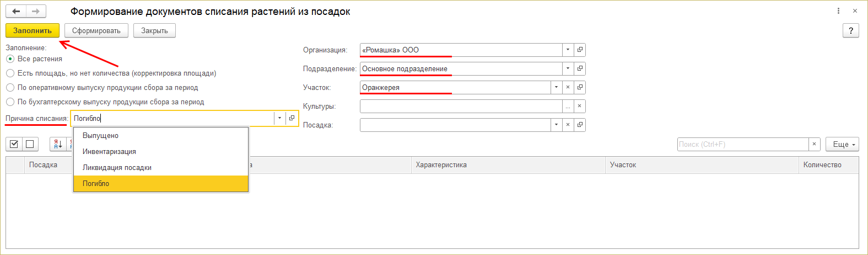This screenshot has height=255, width=868.
Task: Choose "Ликвидация посадки" from the list
Action: point(117,167)
